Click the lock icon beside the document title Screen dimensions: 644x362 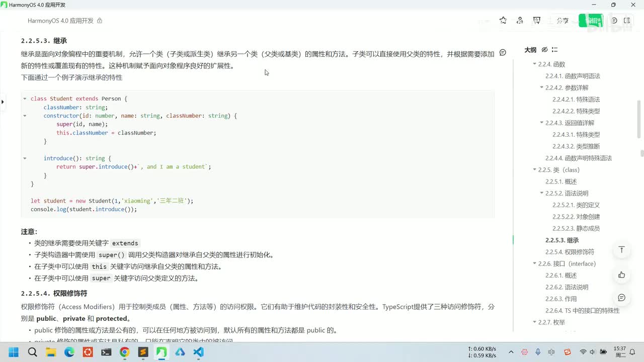point(100,21)
